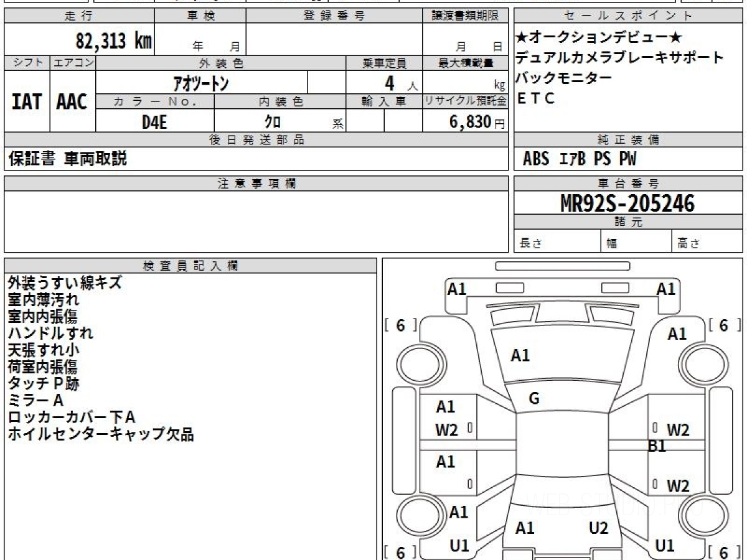Click the 保証書 車両取説 entry
The height and width of the screenshot is (560, 747).
point(67,159)
